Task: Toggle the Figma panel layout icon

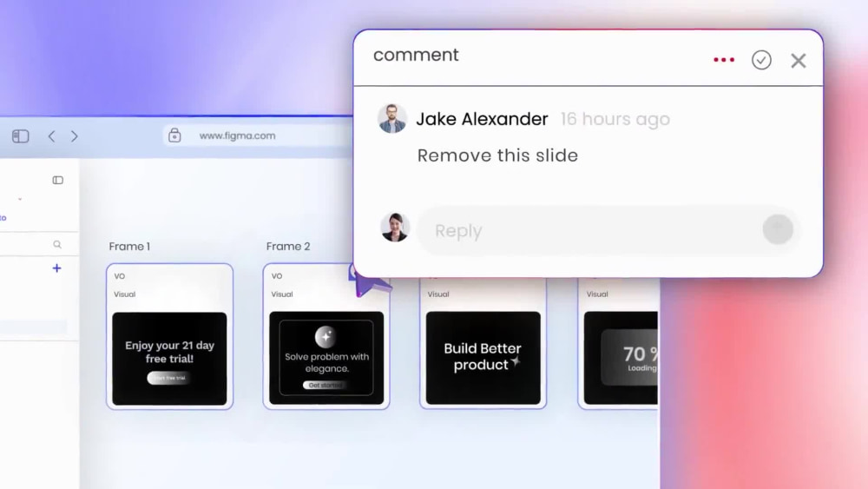Action: (x=57, y=180)
